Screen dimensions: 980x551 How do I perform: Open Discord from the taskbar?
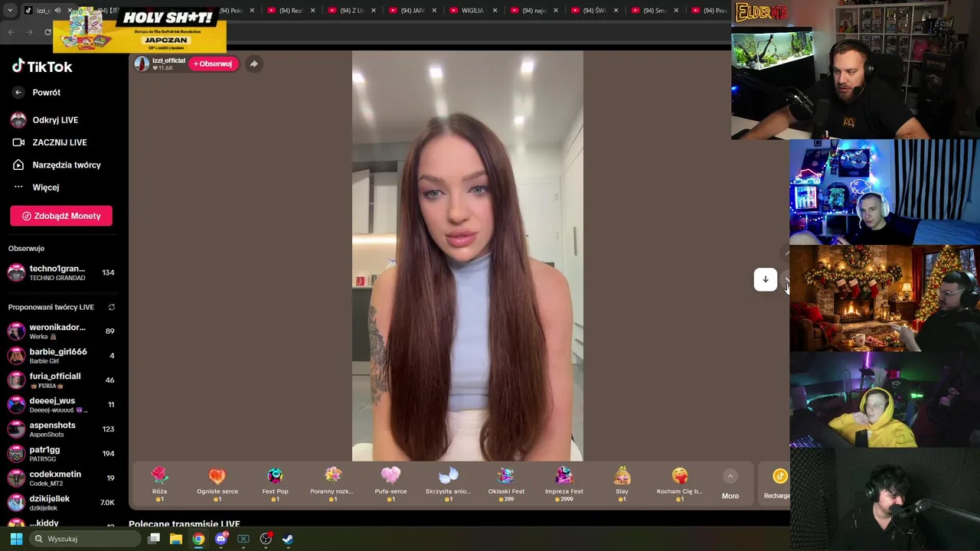pos(221,539)
